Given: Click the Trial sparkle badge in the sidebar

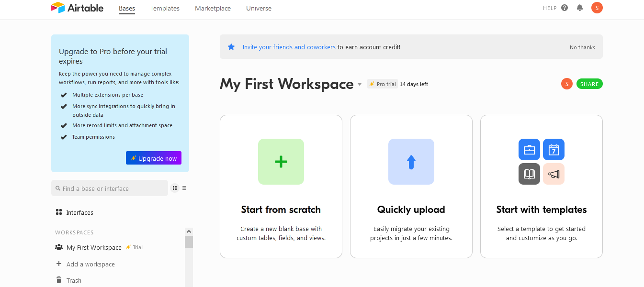Looking at the screenshot, I should 134,247.
